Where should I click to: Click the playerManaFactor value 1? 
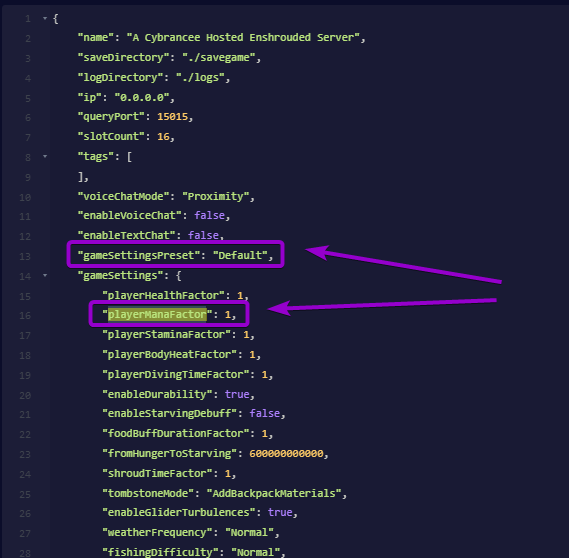228,315
